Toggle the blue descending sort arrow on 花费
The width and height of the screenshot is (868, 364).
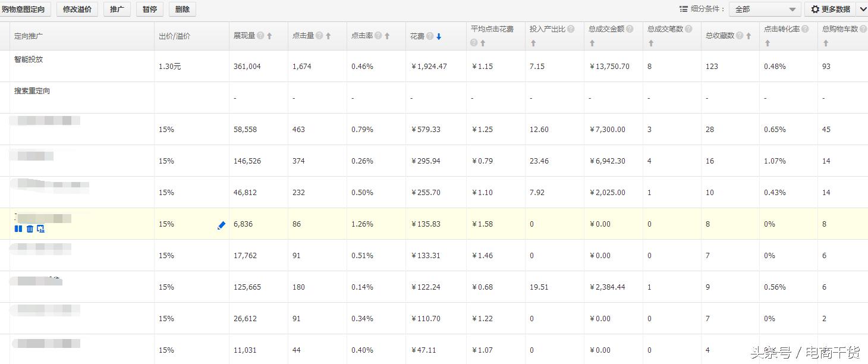coord(439,36)
